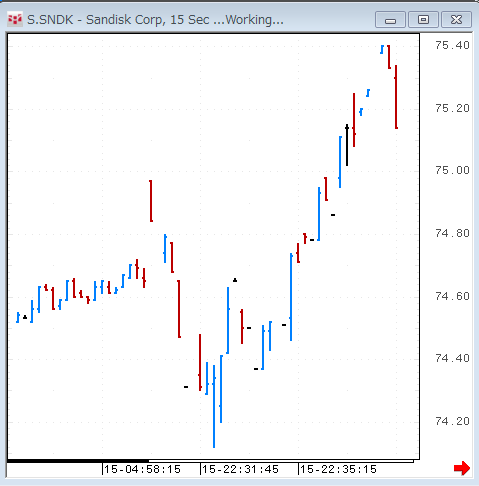The image size is (479, 486).
Task: Close the S.SNDK chart window
Action: [456, 20]
